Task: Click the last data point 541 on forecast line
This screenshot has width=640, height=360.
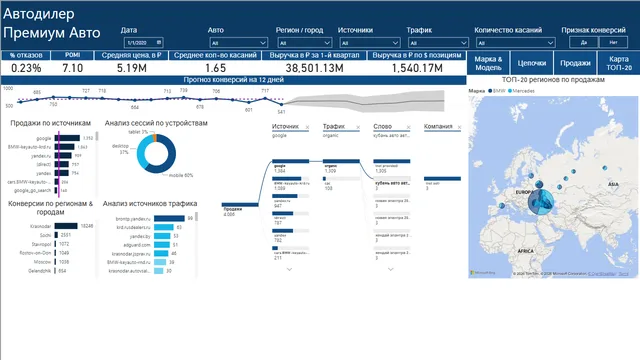Action: click(281, 104)
